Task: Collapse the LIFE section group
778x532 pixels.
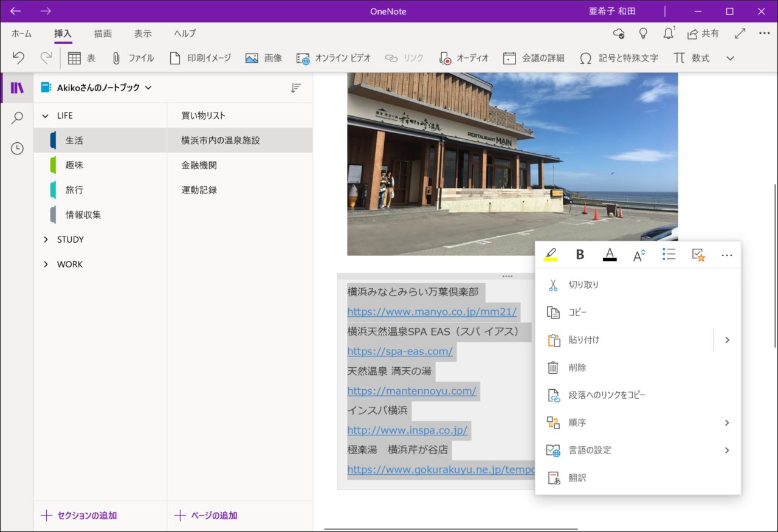Action: (46, 116)
